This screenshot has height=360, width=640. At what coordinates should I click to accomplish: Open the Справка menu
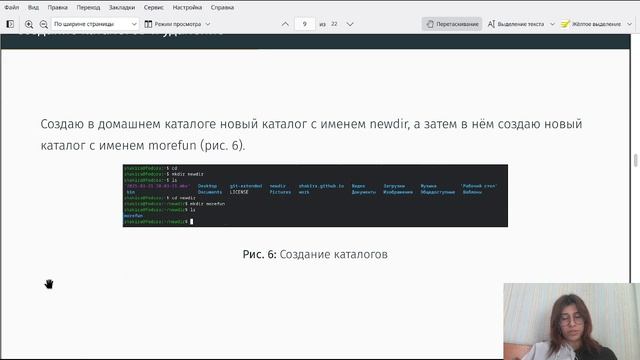tap(222, 7)
